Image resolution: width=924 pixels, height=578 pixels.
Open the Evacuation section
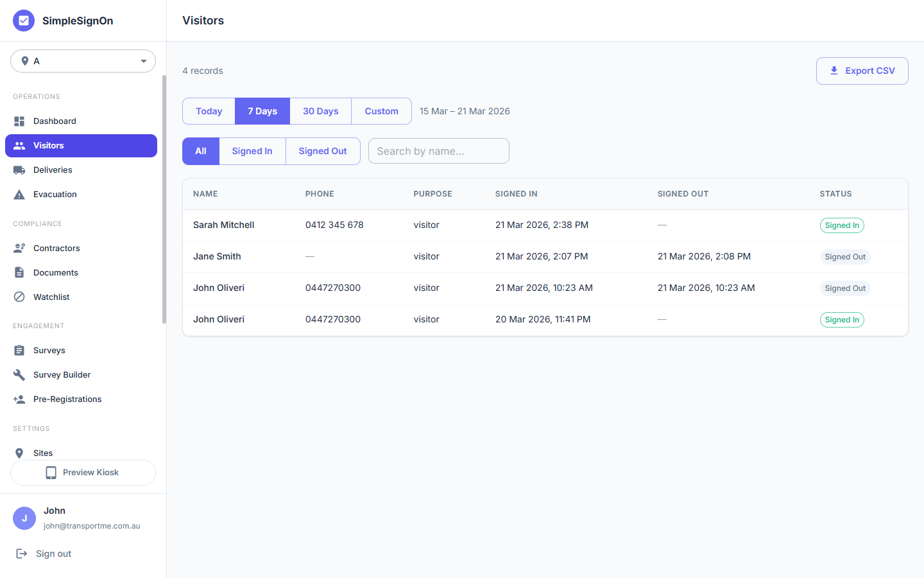click(x=81, y=195)
